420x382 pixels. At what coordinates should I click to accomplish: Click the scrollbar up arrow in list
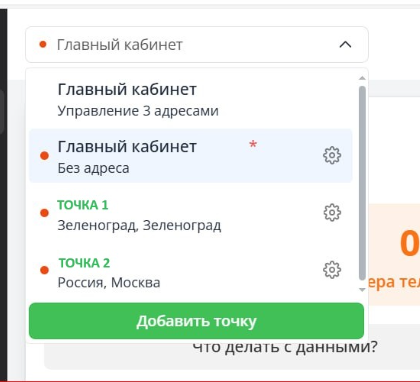click(x=362, y=78)
